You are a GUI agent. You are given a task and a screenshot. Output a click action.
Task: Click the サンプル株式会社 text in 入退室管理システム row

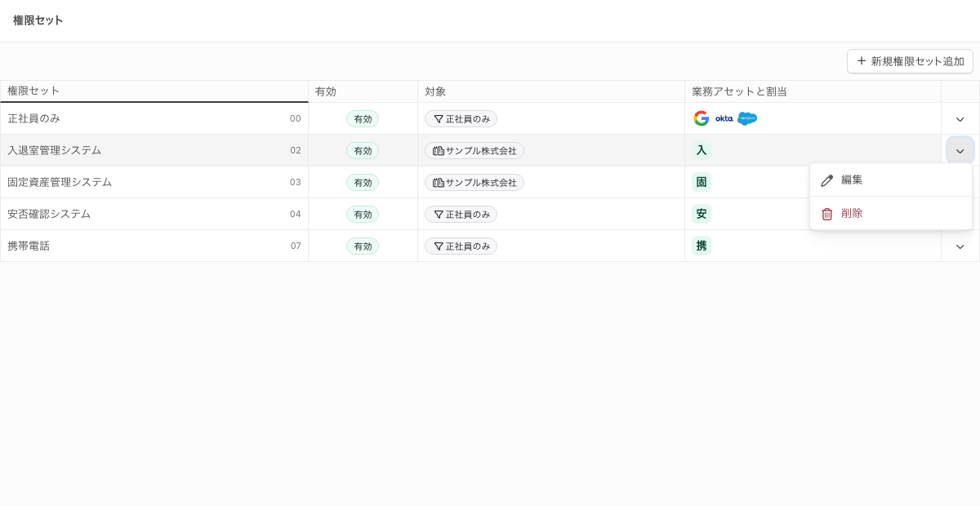pyautogui.click(x=481, y=151)
